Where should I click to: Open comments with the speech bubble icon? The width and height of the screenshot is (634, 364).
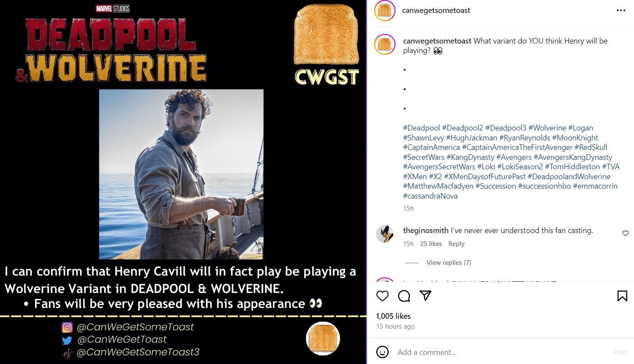[404, 296]
